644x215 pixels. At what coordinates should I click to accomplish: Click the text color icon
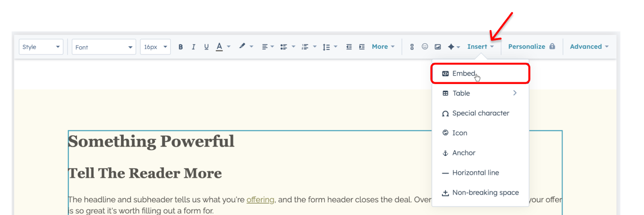(219, 47)
